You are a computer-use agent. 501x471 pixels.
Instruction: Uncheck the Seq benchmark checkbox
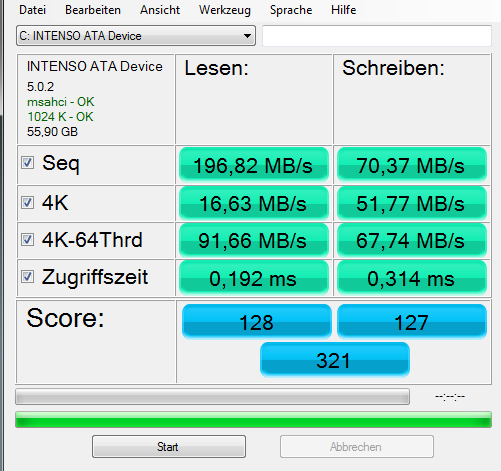(x=27, y=163)
